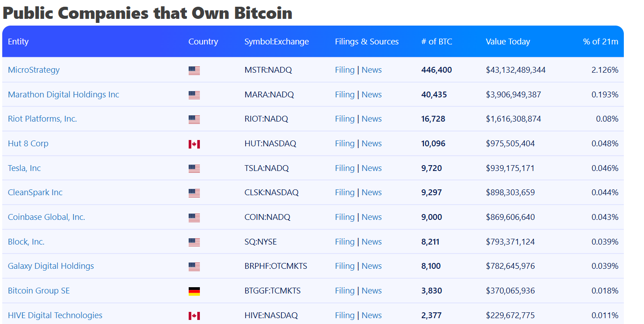Open the Block, Inc. company page
The height and width of the screenshot is (324, 644).
pyautogui.click(x=26, y=241)
